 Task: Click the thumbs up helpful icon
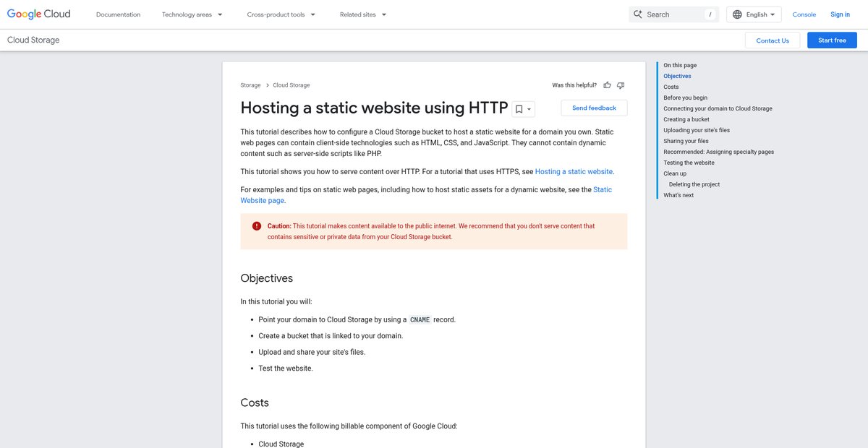coord(608,85)
